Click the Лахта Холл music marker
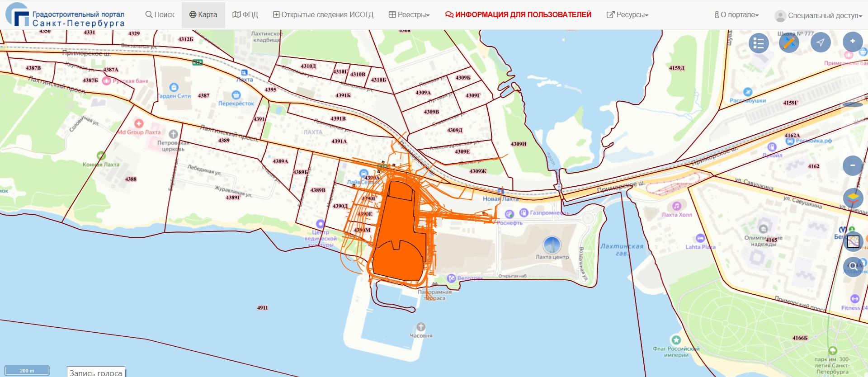 point(676,206)
